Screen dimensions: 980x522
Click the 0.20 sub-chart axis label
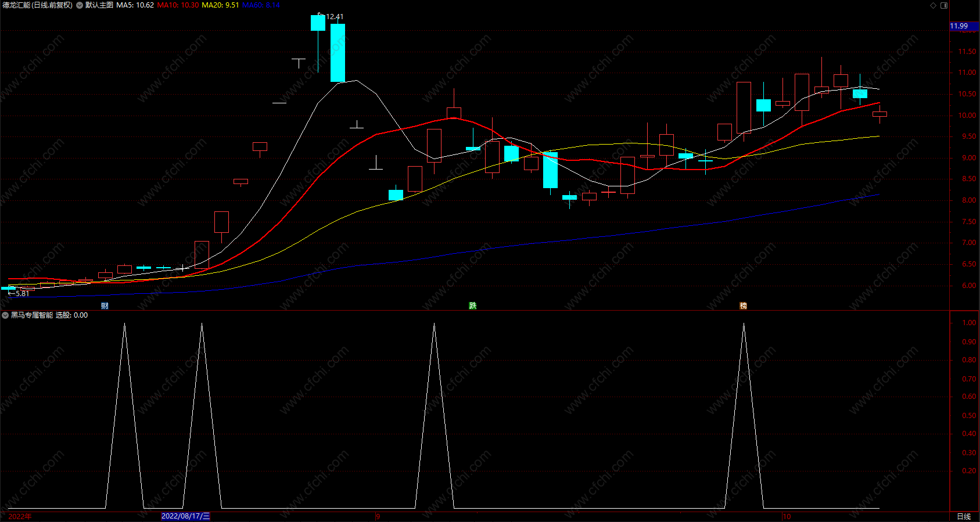(969, 471)
